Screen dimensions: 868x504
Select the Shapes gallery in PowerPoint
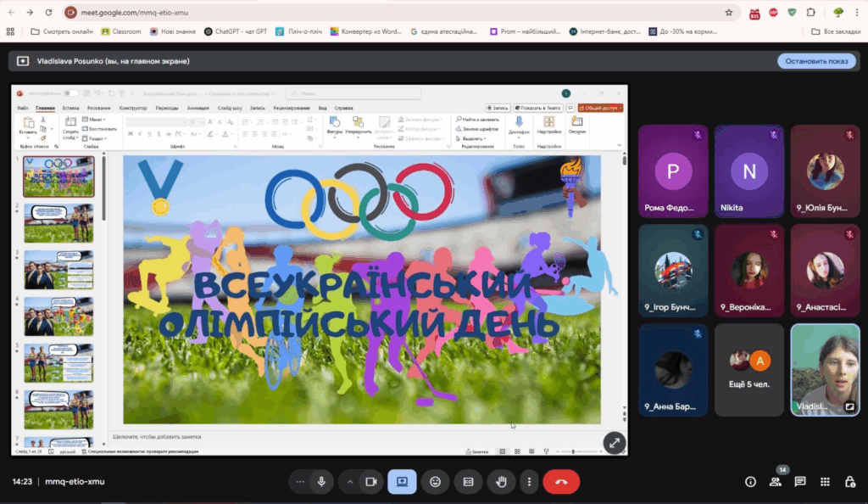(x=334, y=126)
